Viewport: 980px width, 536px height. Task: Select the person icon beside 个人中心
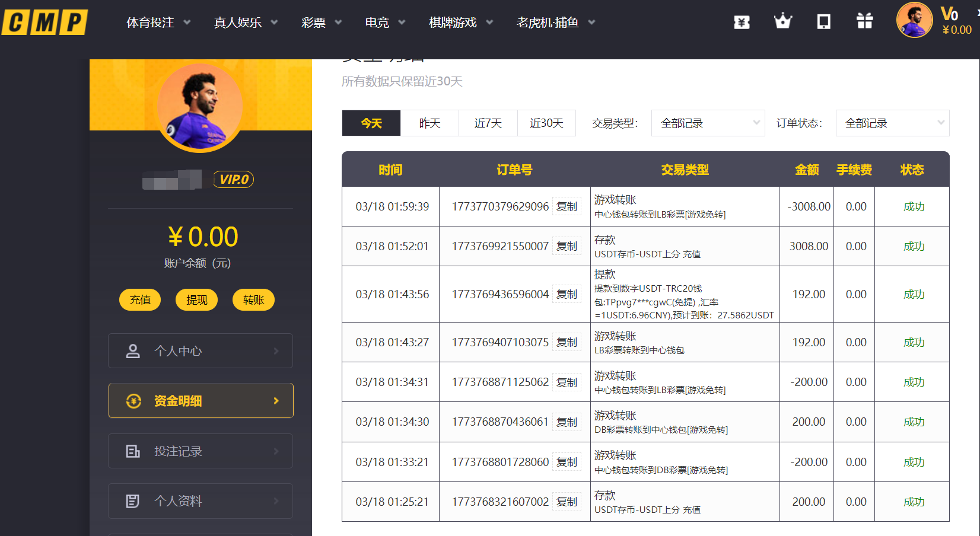132,350
